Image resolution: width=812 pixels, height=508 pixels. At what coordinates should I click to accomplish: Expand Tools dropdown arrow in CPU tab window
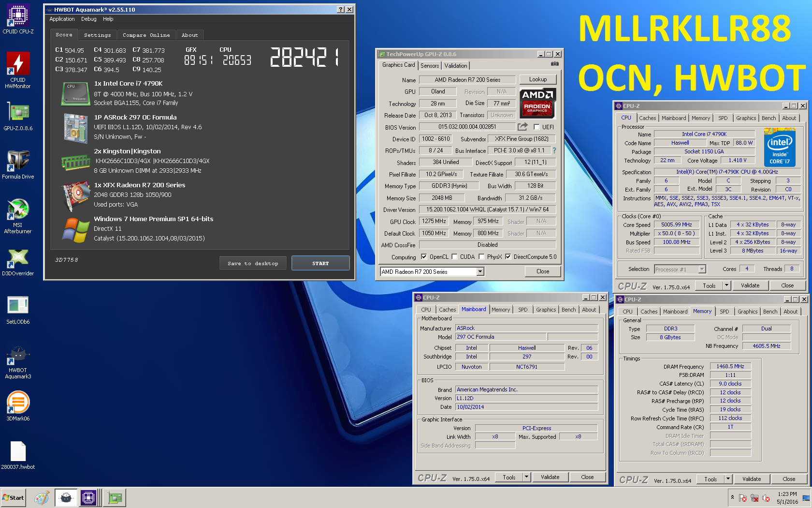[726, 285]
